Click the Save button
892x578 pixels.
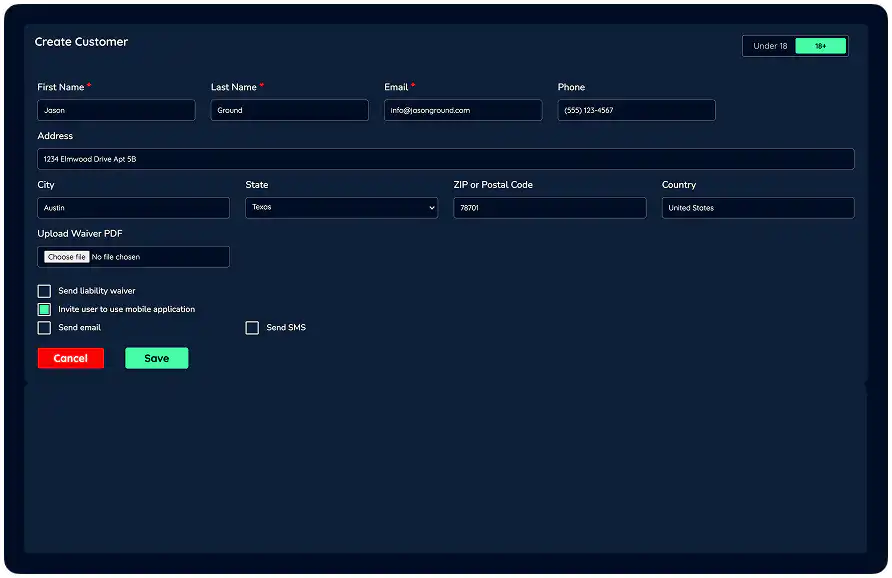(156, 358)
